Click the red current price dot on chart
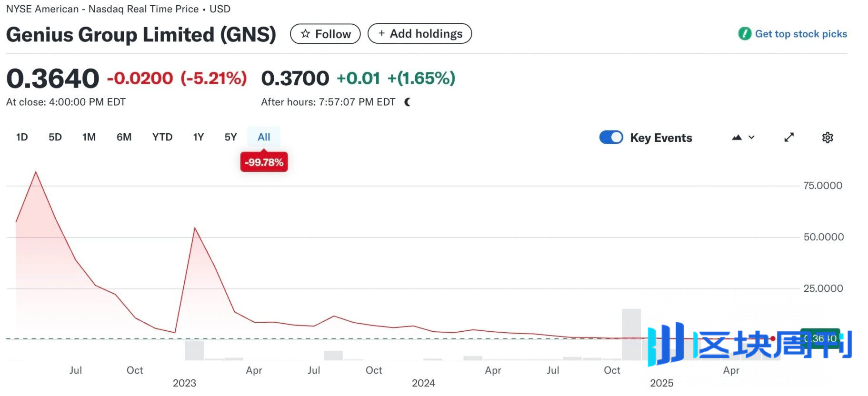The image size is (868, 396). tap(772, 338)
